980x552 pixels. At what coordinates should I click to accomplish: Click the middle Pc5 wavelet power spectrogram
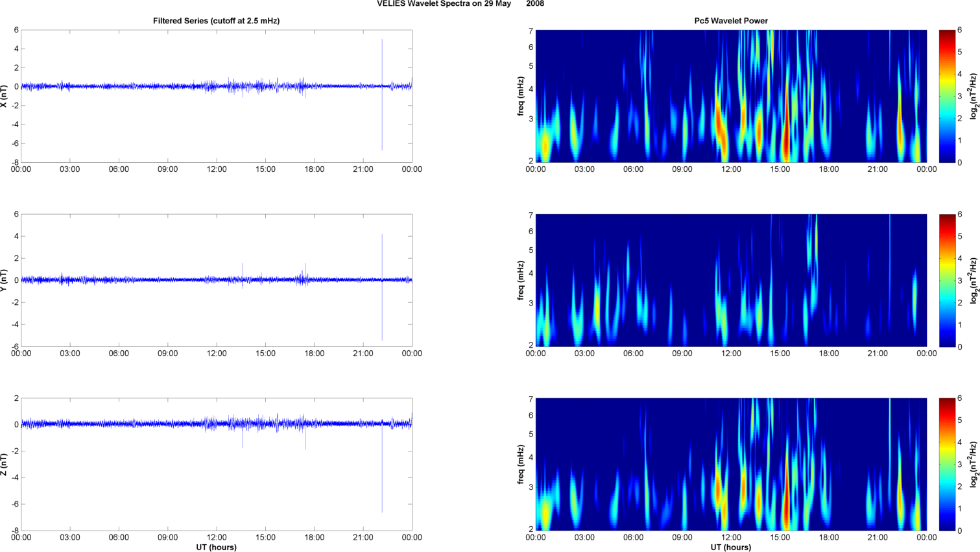click(x=731, y=280)
